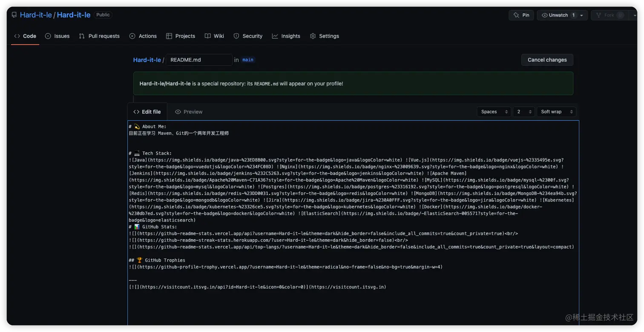View the Insights tab
This screenshot has height=332, width=644.
(x=286, y=36)
